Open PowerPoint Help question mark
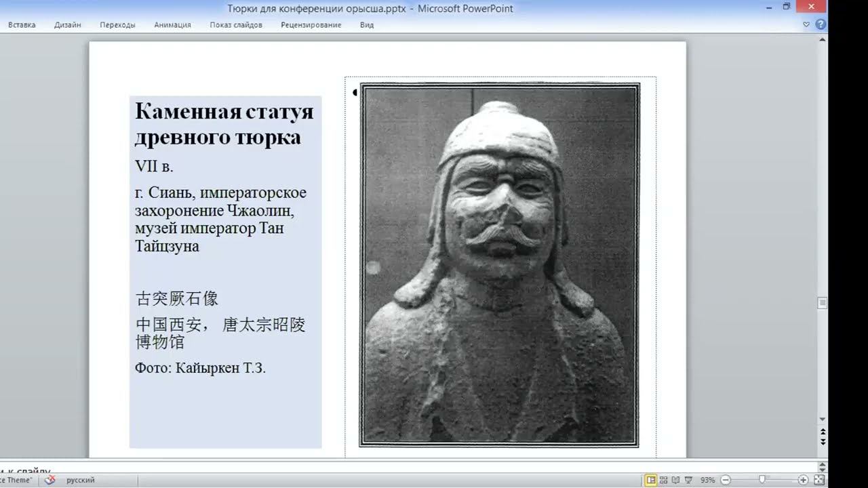Viewport: 868px width, 488px height. point(821,24)
